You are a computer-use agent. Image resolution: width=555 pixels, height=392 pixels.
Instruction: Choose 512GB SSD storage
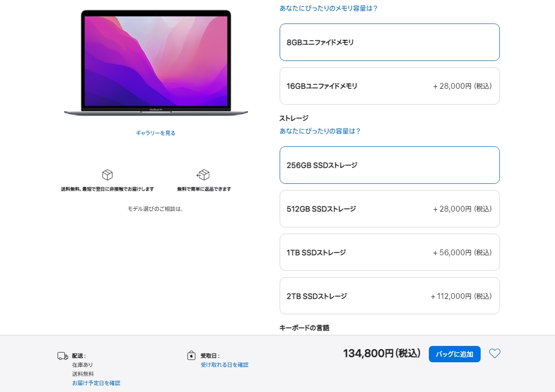390,209
